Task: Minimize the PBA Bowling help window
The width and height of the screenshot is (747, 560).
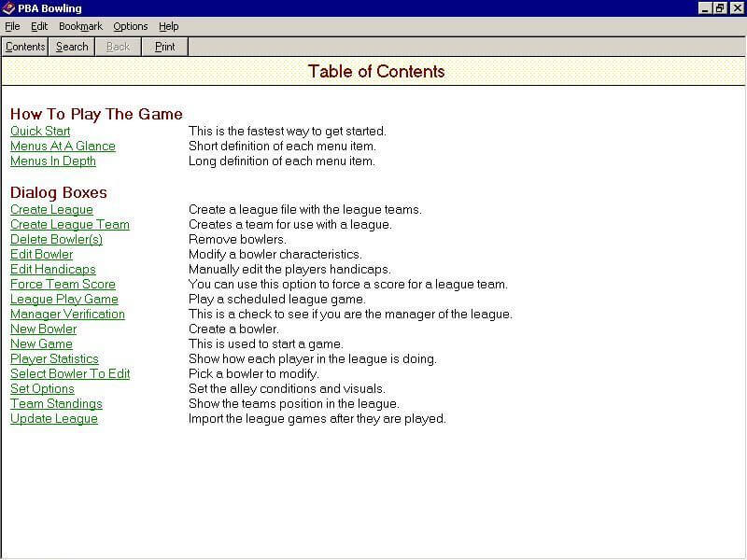Action: 705,8
